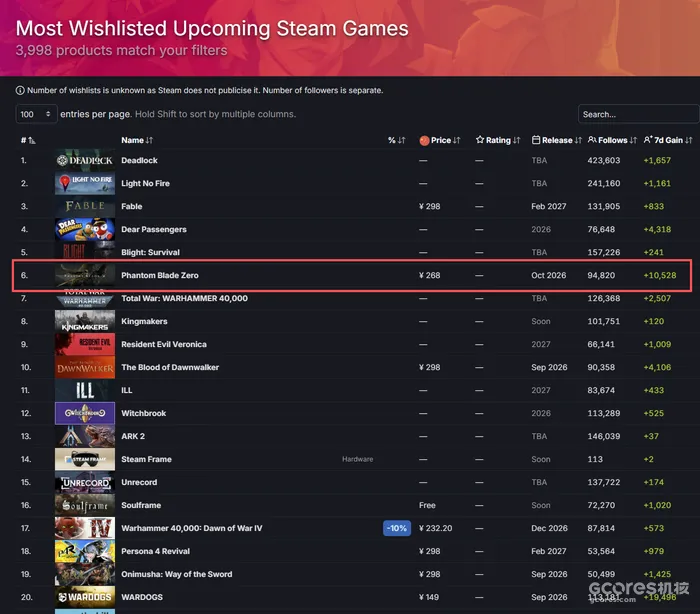Open the Total War Warhammer thumbnail

tap(85, 298)
